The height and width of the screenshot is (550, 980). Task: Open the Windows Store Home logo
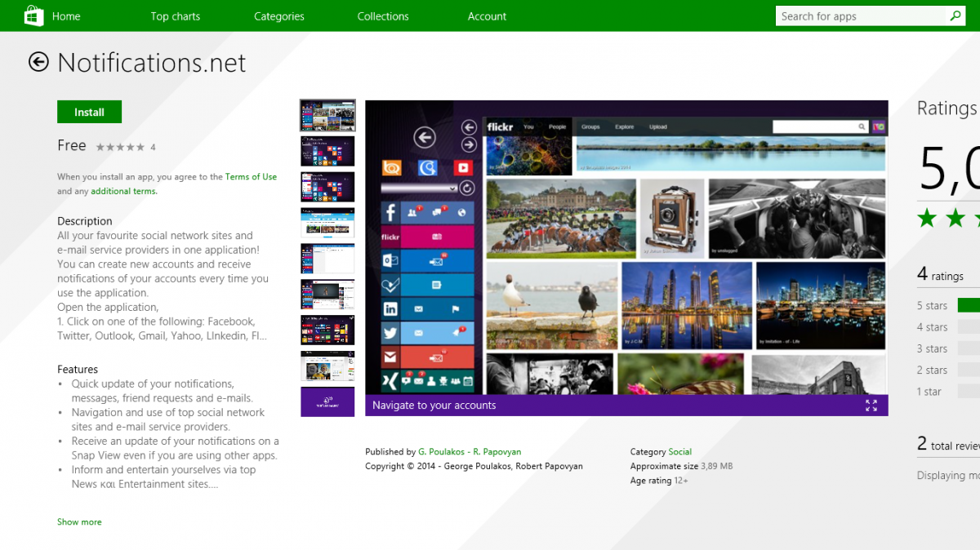[x=33, y=16]
